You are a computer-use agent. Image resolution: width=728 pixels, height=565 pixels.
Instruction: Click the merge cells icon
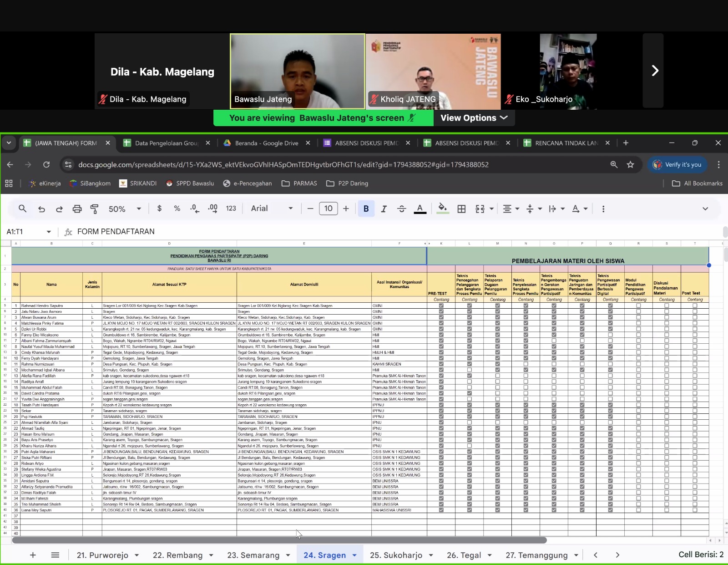[x=480, y=209]
